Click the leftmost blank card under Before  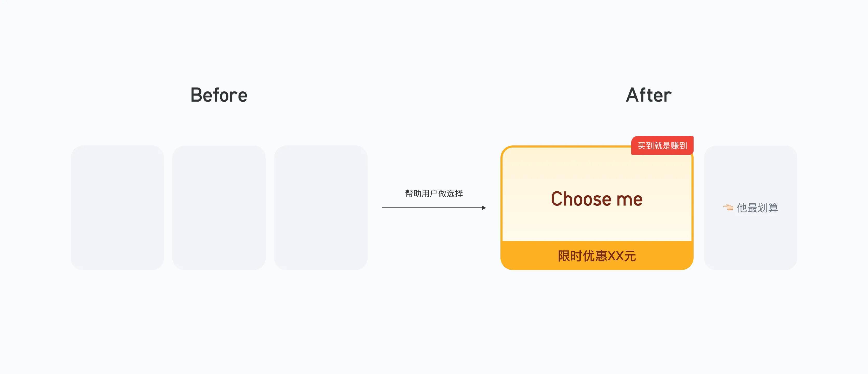[x=117, y=208]
